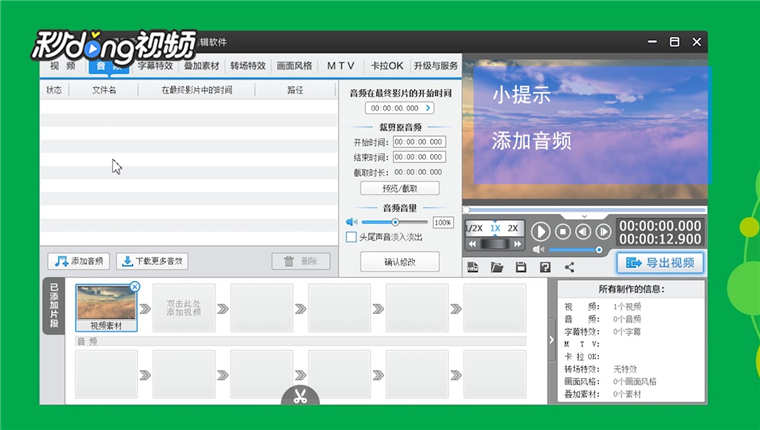Click the 删除 delete button
This screenshot has height=430, width=760.
coord(301,261)
